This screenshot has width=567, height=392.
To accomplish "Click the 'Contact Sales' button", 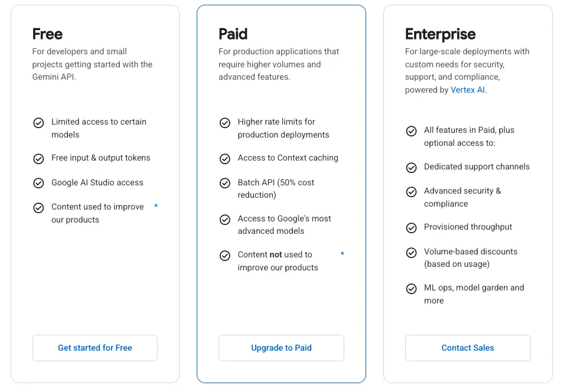I will 468,348.
